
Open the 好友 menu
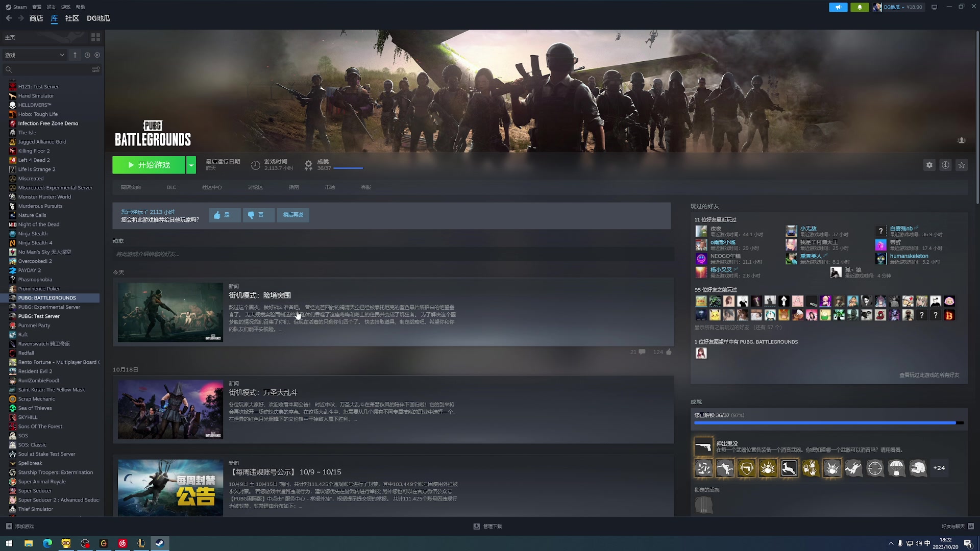point(51,7)
